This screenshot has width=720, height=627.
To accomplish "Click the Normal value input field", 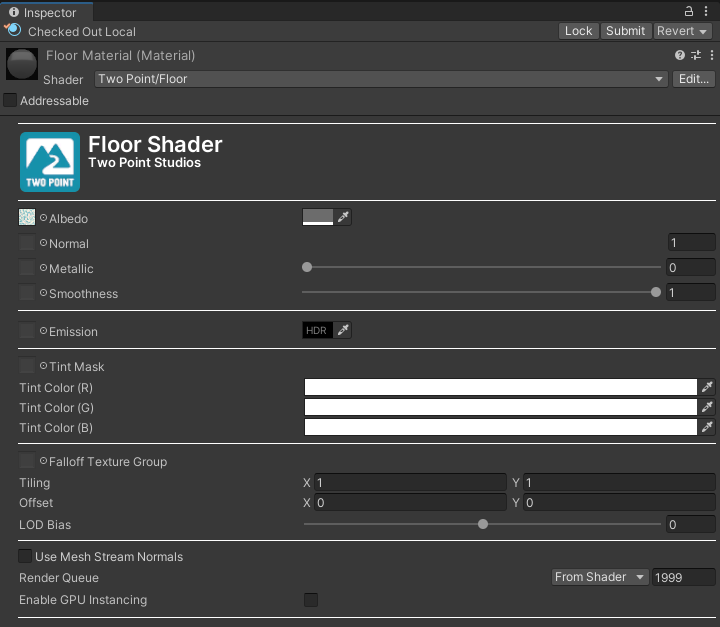I will (692, 243).
